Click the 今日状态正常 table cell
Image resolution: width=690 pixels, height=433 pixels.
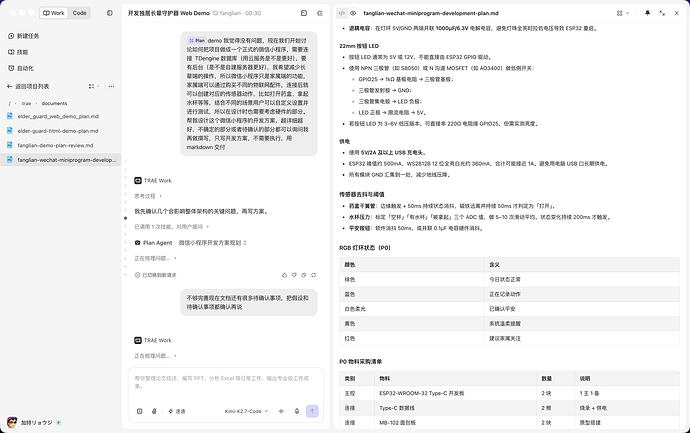pos(505,279)
